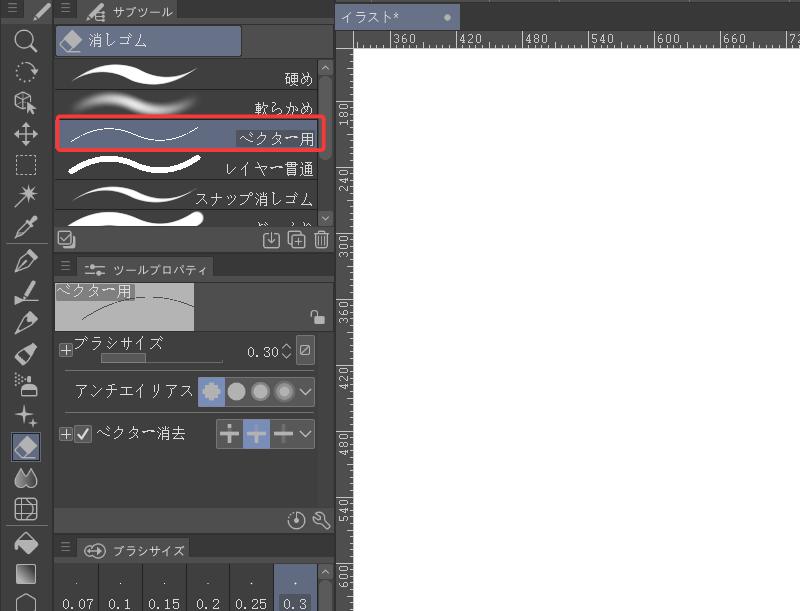Open the アンチエイリアス dropdown arrow
The image size is (800, 611).
pyautogui.click(x=303, y=391)
